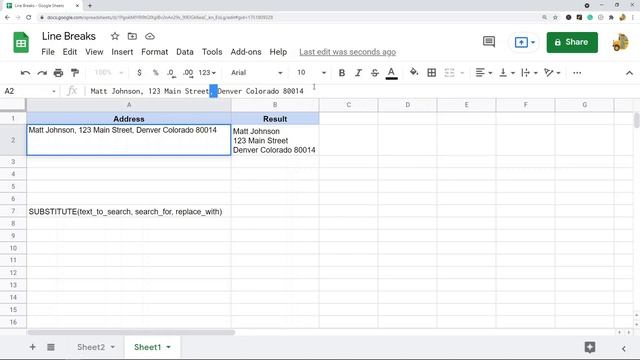Open the font size dropdown
This screenshot has width=640, height=360.
coord(311,73)
